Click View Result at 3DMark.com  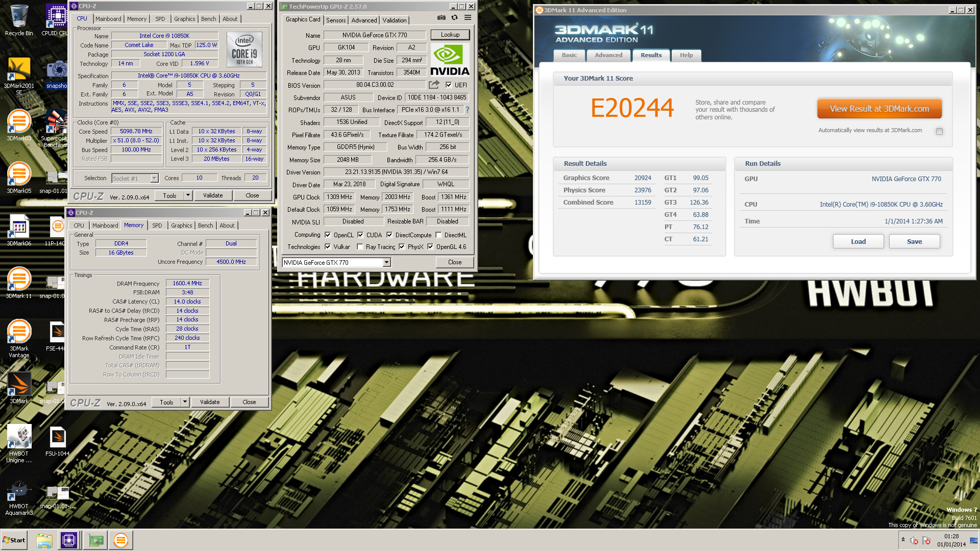click(879, 109)
